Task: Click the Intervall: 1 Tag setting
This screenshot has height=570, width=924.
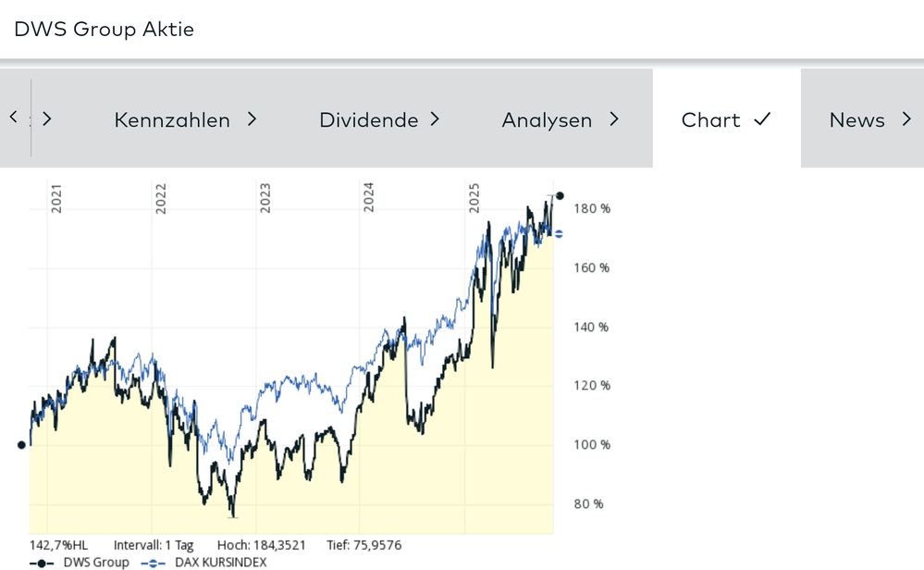Action: coord(155,545)
